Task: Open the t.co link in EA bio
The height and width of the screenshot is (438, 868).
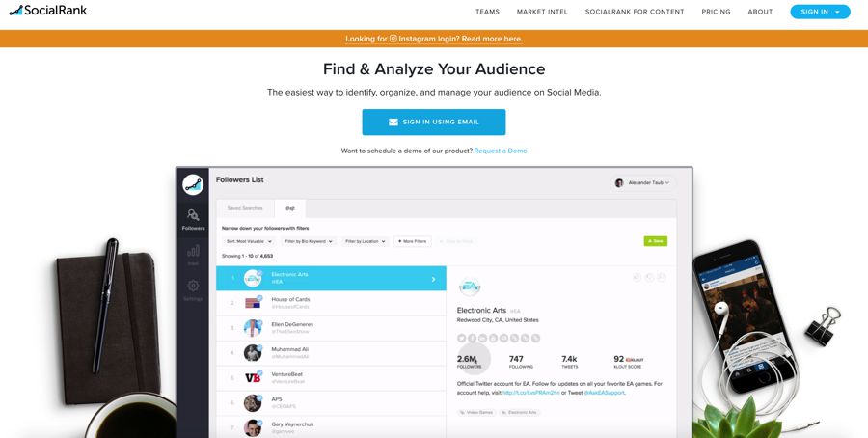Action: point(530,393)
